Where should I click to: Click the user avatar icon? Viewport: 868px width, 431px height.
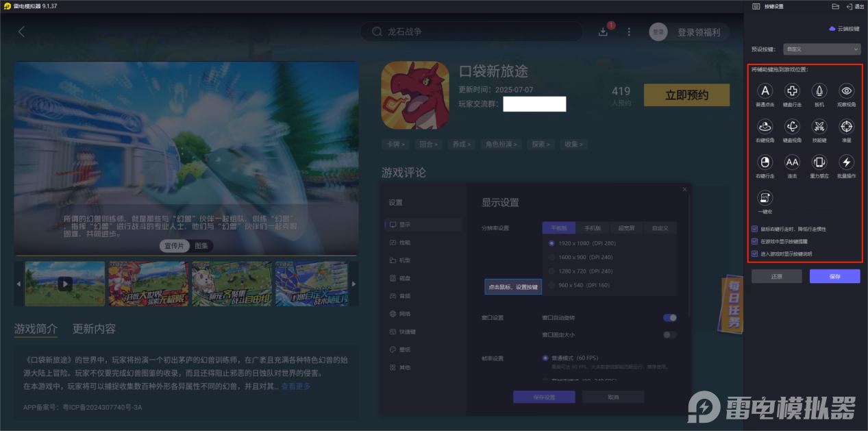tap(658, 32)
